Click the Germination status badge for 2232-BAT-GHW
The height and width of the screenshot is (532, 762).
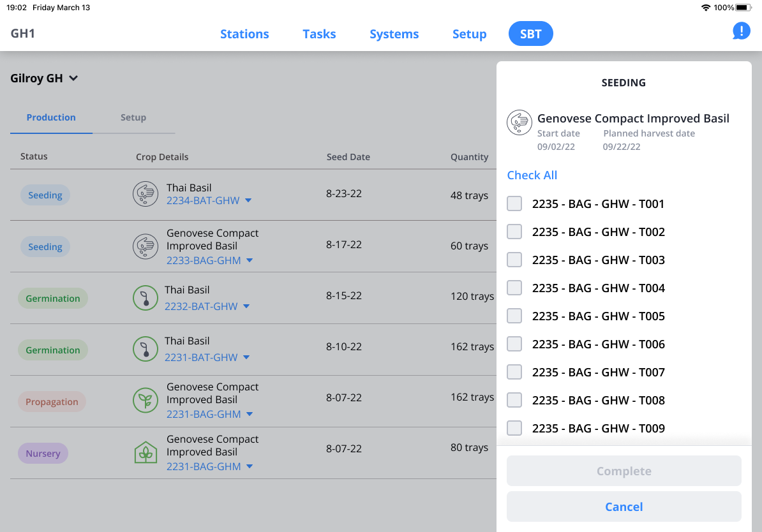(x=53, y=299)
